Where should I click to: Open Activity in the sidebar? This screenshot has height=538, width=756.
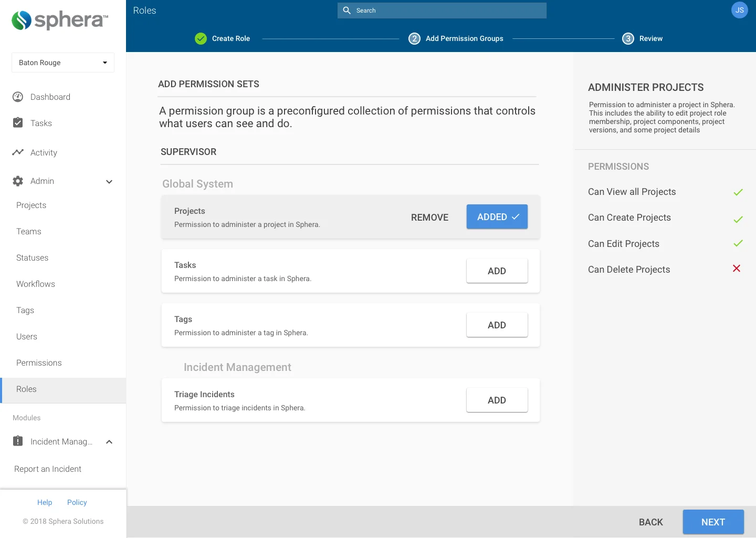pos(44,152)
